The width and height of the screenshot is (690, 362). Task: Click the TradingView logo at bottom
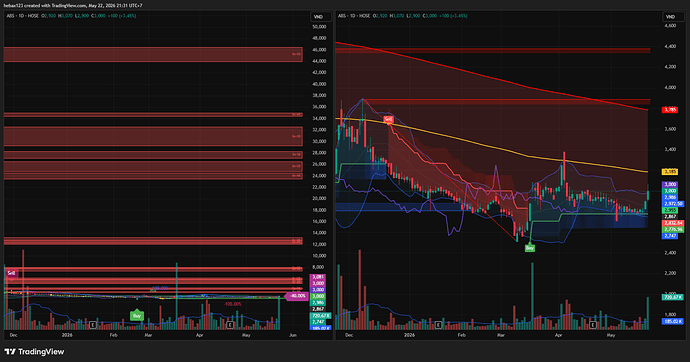[x=34, y=351]
